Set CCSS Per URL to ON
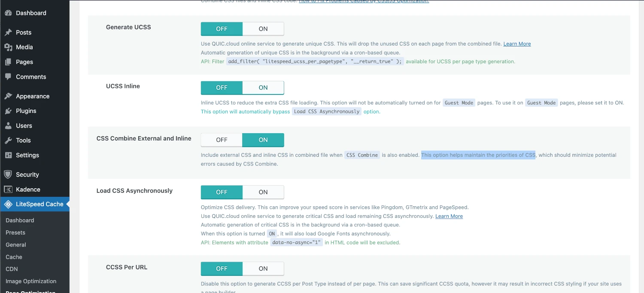 [263, 269]
